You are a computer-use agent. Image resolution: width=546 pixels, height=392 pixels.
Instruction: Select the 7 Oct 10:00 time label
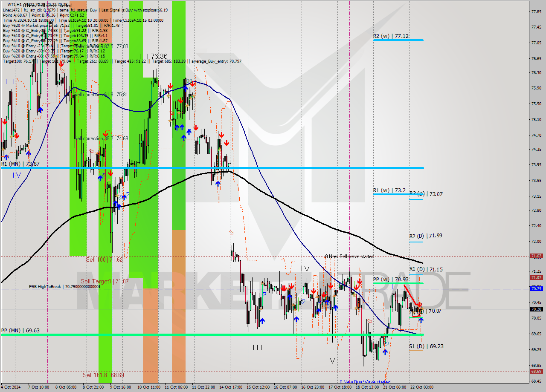pos(38,387)
